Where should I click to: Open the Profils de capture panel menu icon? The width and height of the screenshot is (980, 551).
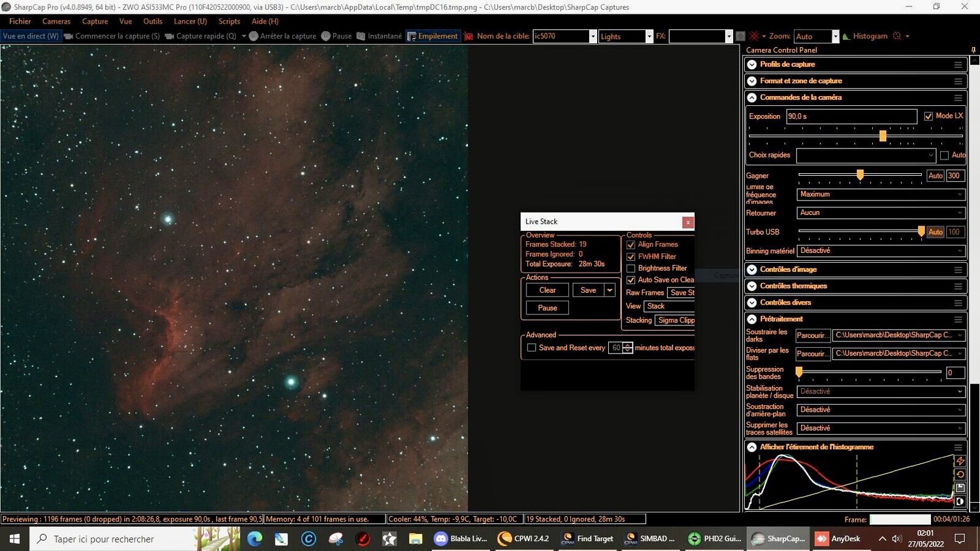coord(958,65)
